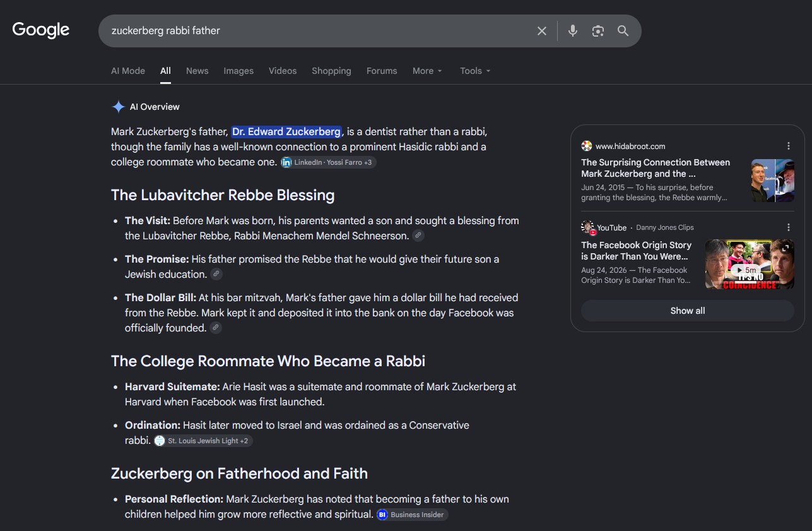Select the All results tab
812x531 pixels.
coord(165,71)
